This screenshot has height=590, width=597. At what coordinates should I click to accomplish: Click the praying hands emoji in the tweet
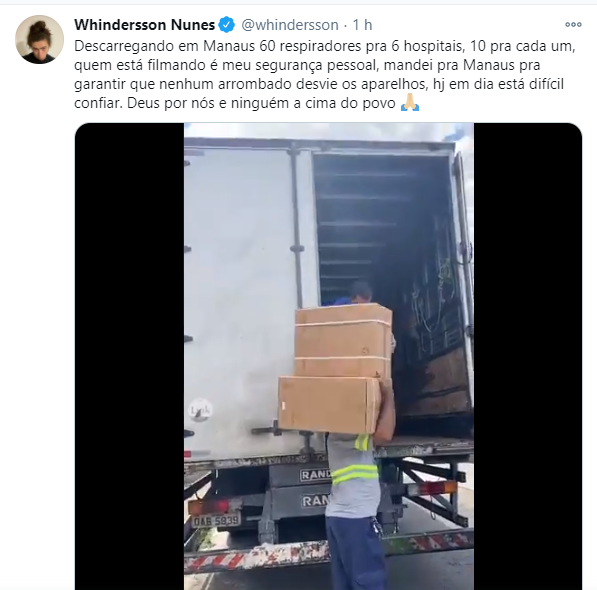(x=410, y=103)
